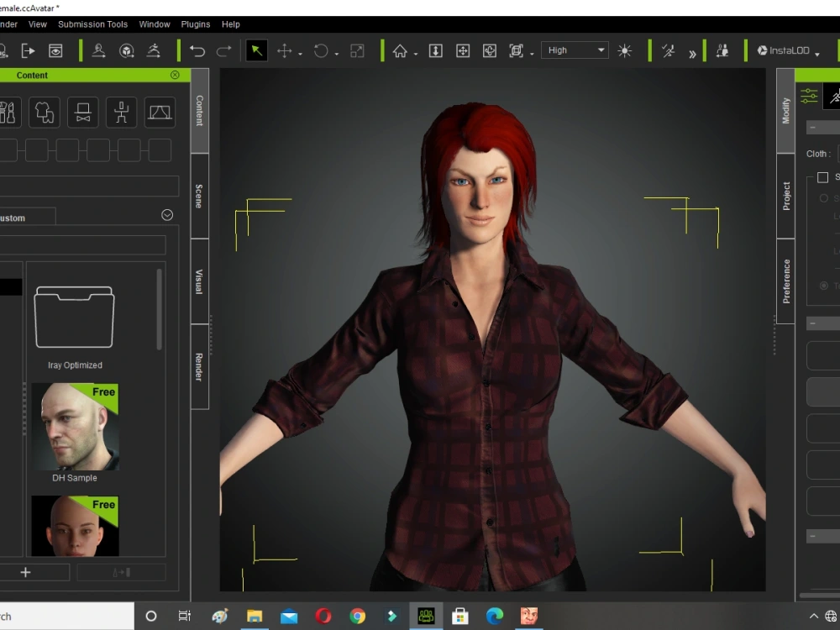The width and height of the screenshot is (840, 630).
Task: Click Task View button on taskbar
Action: 184,616
